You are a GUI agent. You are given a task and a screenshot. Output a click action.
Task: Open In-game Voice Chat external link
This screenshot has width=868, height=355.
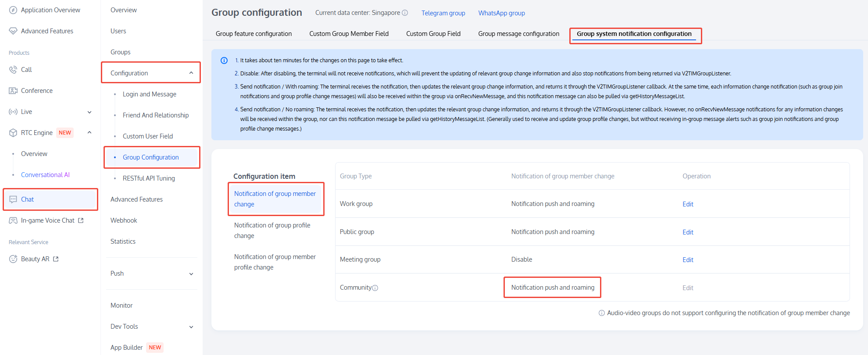[x=81, y=220]
